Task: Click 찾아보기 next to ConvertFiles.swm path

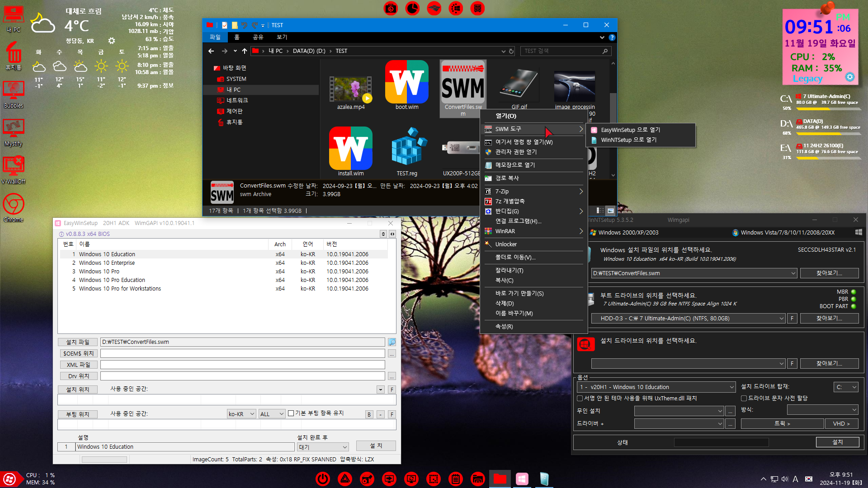Action: coord(830,273)
